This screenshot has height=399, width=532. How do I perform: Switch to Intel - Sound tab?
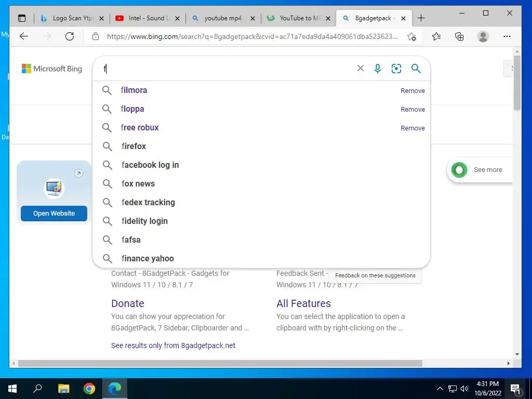[148, 18]
